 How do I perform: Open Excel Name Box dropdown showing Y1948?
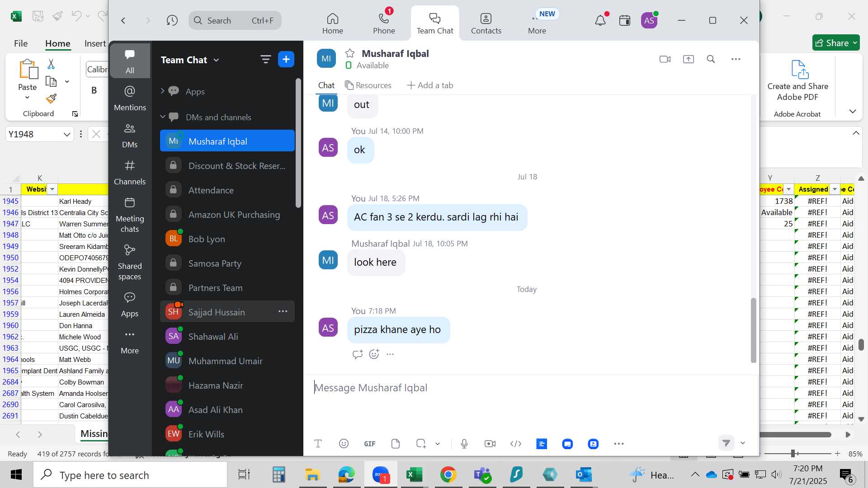point(67,134)
